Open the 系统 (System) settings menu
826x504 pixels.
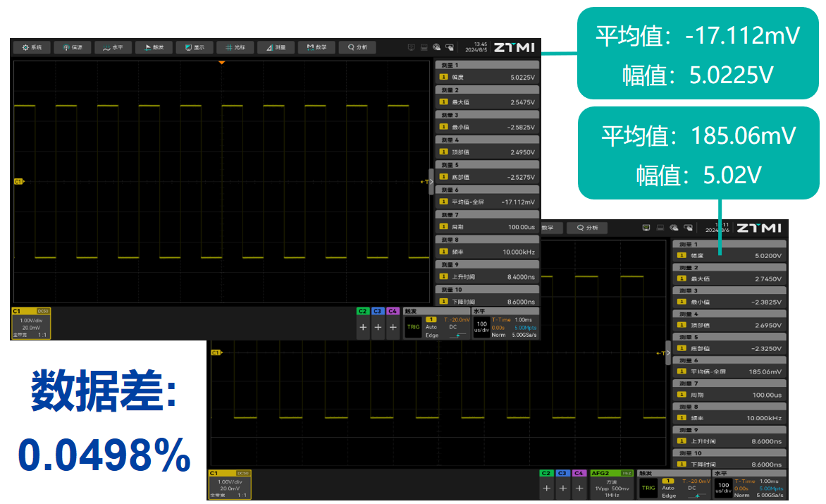click(32, 48)
